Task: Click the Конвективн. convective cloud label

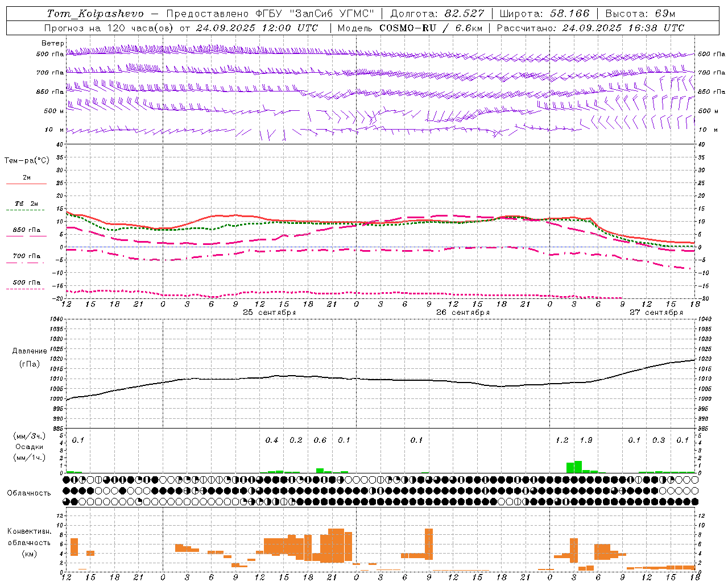Action: click(30, 531)
